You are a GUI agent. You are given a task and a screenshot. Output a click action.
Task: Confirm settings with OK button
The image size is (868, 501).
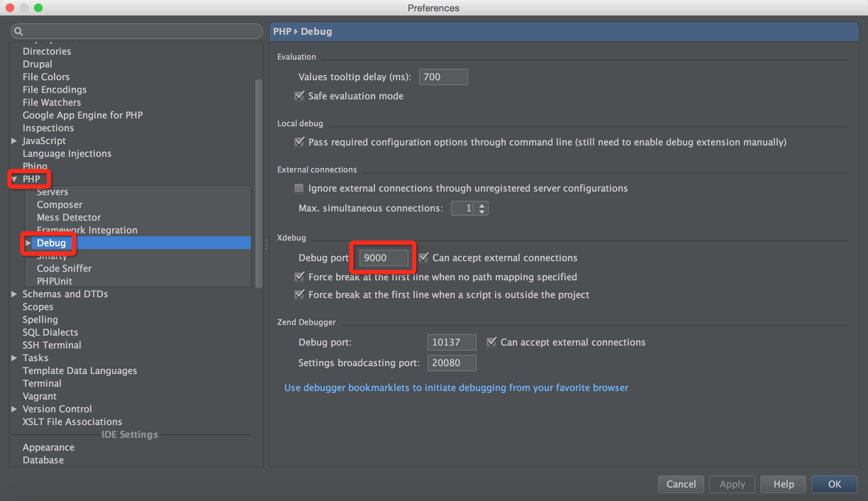point(834,484)
